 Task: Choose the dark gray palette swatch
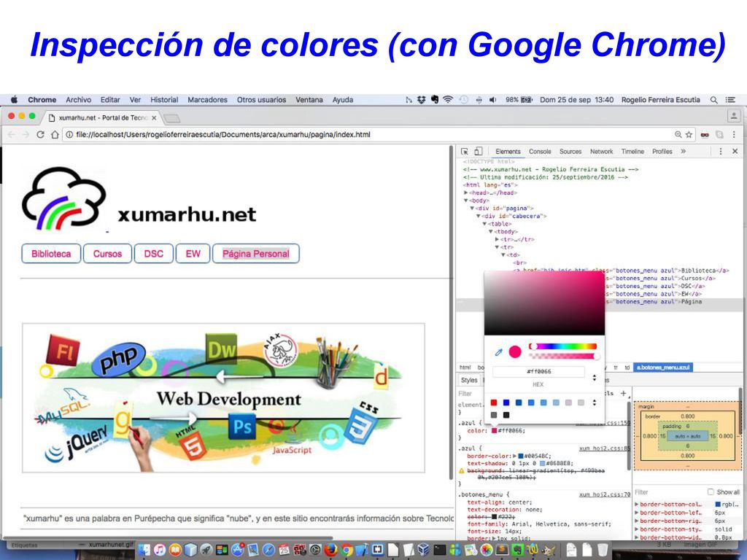click(494, 415)
